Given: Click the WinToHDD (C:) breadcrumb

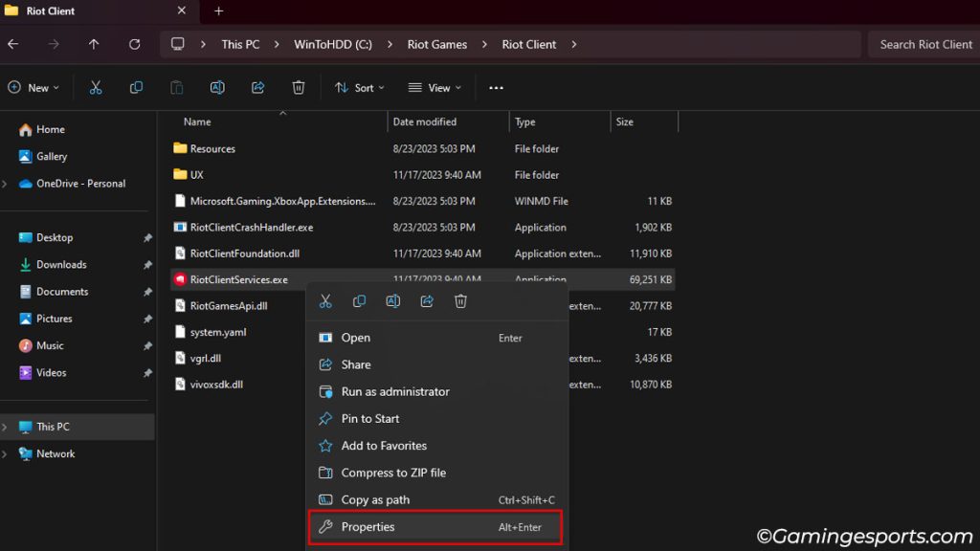Looking at the screenshot, I should tap(333, 44).
